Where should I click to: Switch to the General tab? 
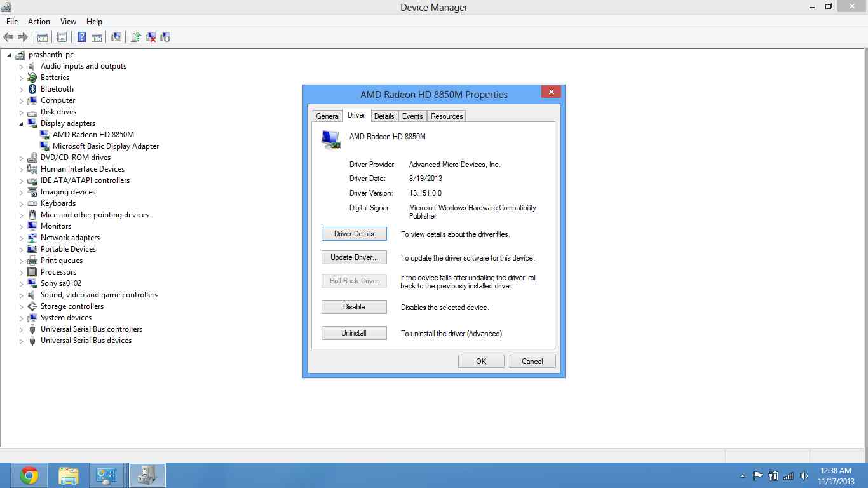pos(328,116)
